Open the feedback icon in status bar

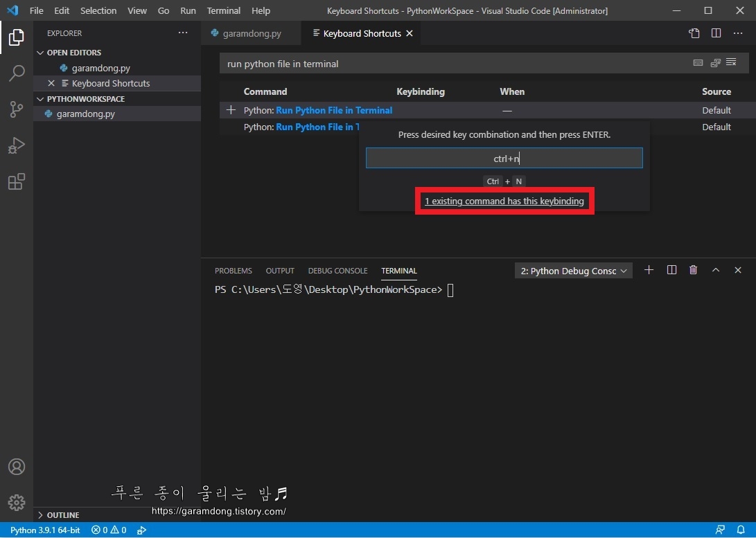click(721, 530)
